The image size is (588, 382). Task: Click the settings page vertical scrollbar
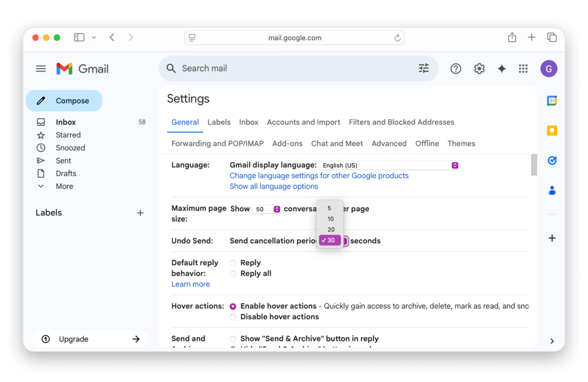tap(534, 165)
